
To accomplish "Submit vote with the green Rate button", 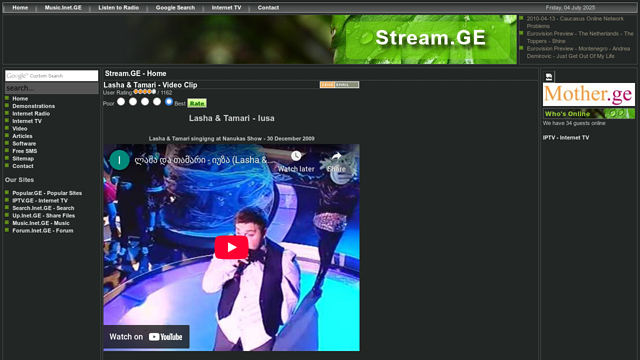I will point(197,103).
